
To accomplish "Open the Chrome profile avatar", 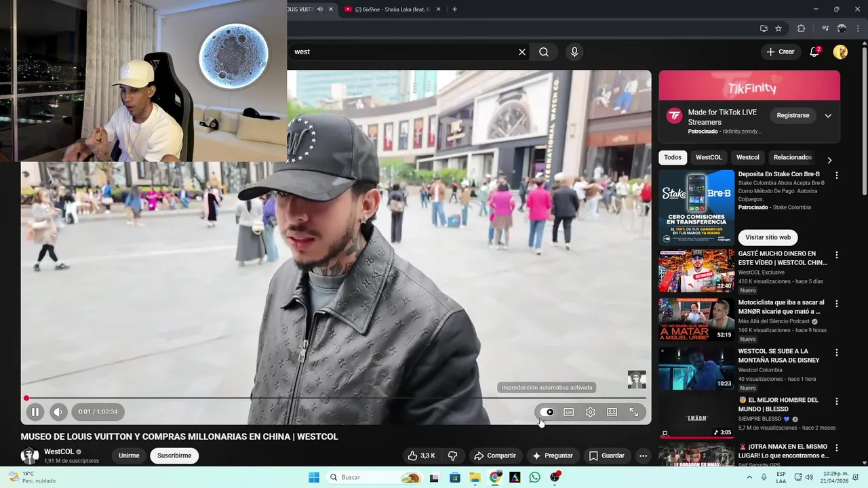I will 842,28.
